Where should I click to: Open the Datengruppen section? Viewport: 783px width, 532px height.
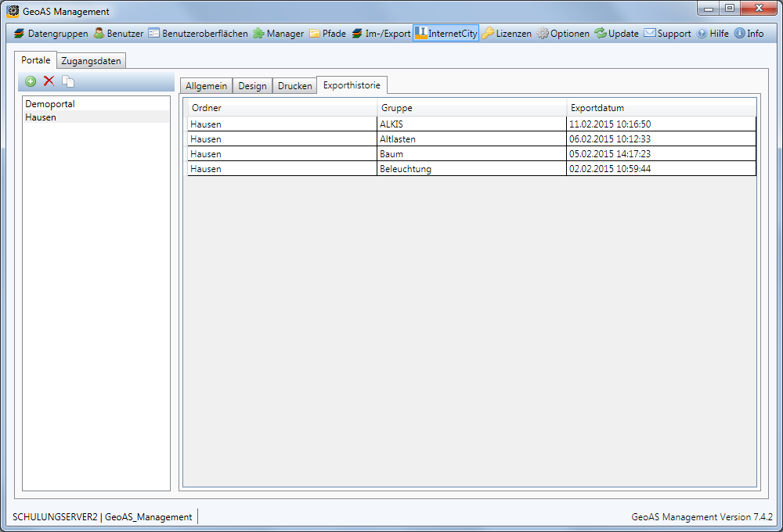click(x=51, y=34)
